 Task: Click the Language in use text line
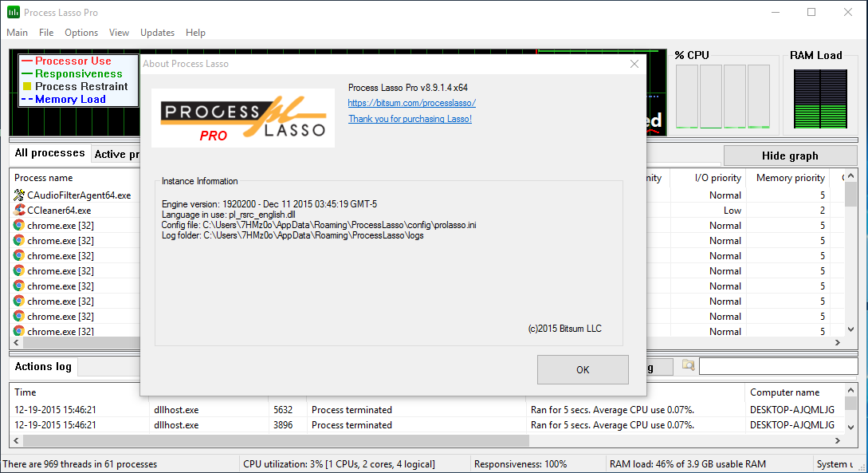pyautogui.click(x=228, y=215)
